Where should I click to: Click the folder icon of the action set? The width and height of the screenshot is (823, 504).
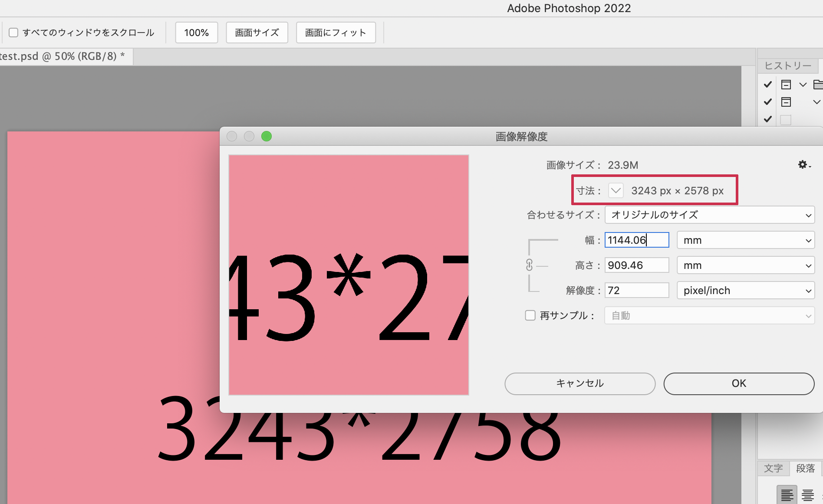point(818,84)
